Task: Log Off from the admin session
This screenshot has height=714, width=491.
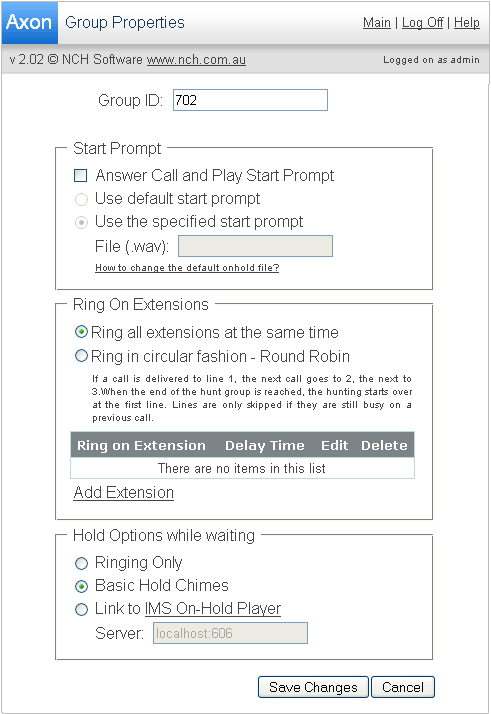Action: point(422,22)
